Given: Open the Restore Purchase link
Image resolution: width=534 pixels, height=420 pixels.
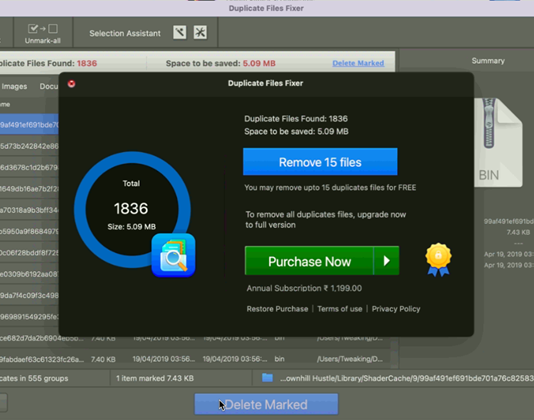Looking at the screenshot, I should coord(277,309).
